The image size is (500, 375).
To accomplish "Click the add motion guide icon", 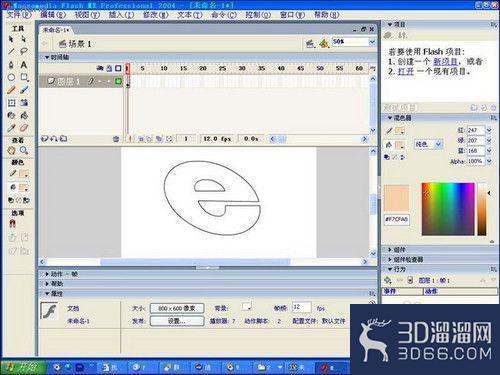I will [x=54, y=139].
